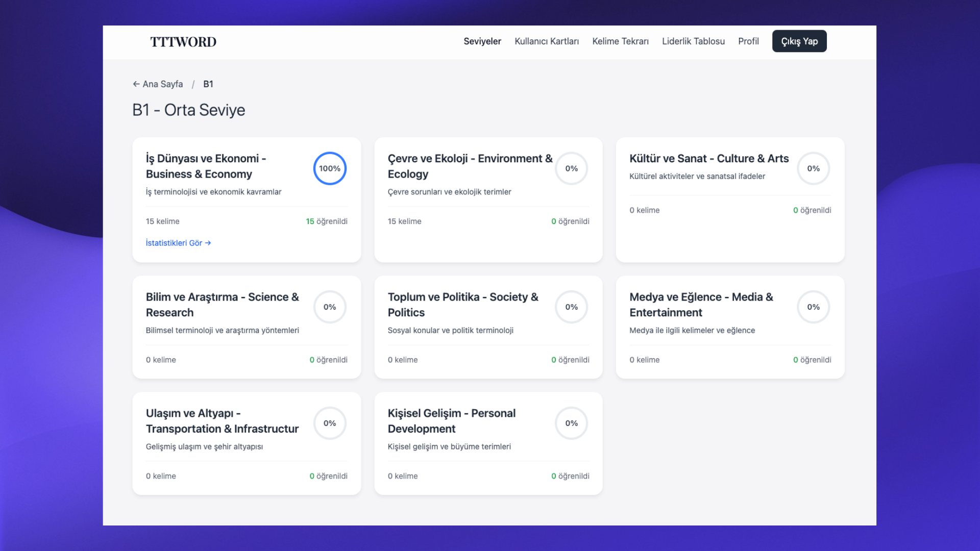The image size is (980, 551).
Task: Go to Kullanıcı Kartları page
Action: [x=546, y=41]
